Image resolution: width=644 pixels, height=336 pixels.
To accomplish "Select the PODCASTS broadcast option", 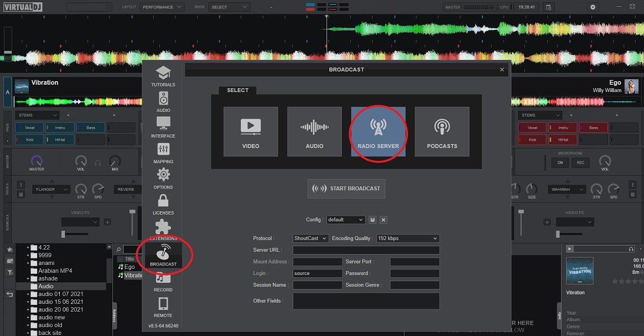I will (x=442, y=131).
